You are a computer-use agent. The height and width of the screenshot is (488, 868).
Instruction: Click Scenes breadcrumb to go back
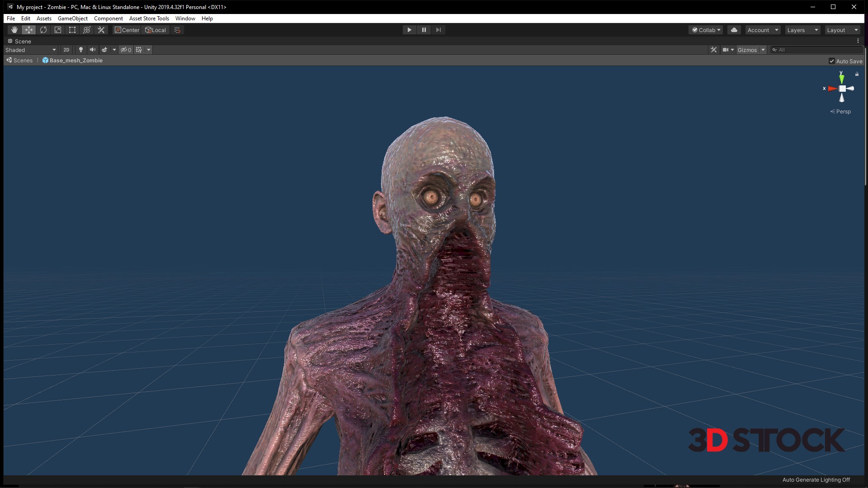(x=19, y=61)
